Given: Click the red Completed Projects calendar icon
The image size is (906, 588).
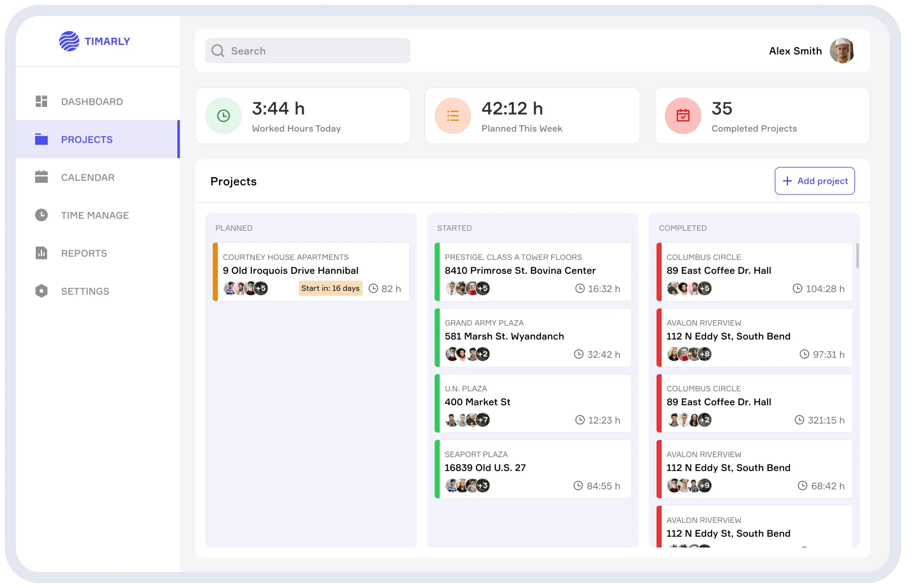Looking at the screenshot, I should tap(683, 116).
